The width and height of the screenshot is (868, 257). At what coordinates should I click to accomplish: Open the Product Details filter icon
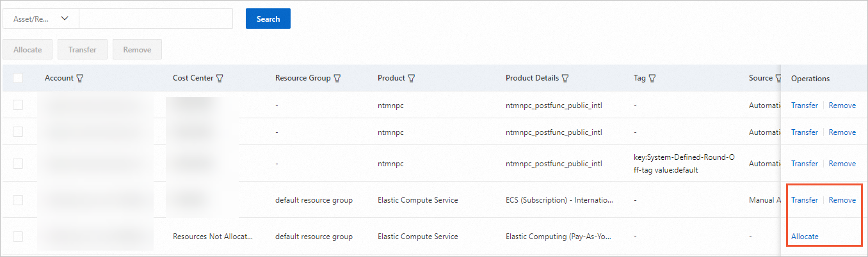pos(565,79)
